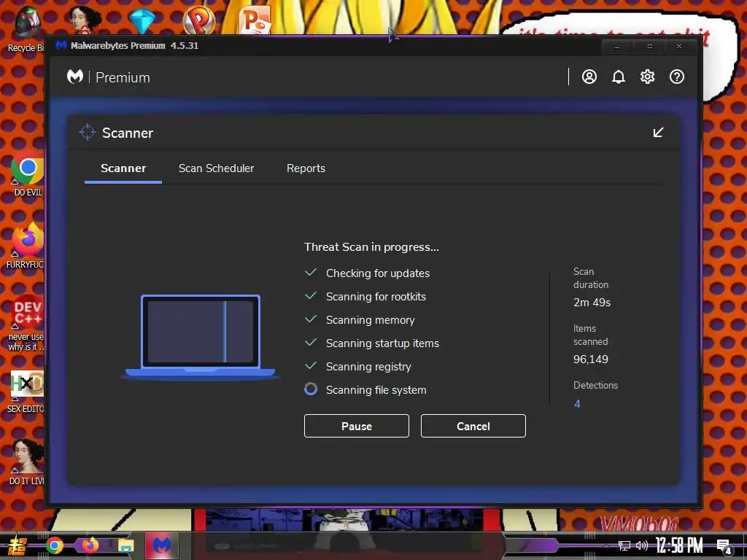
Task: Open the volume control in system tray
Action: pyautogui.click(x=642, y=545)
